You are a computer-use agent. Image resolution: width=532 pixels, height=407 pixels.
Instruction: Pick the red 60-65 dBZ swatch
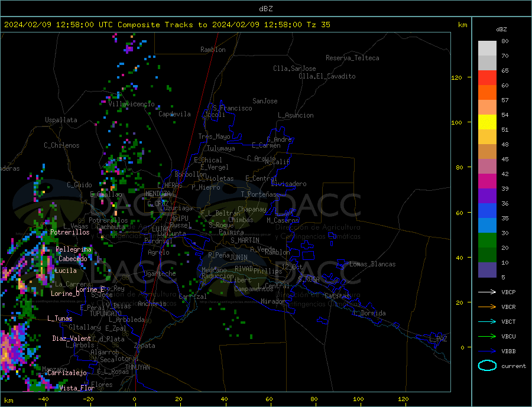487,77
